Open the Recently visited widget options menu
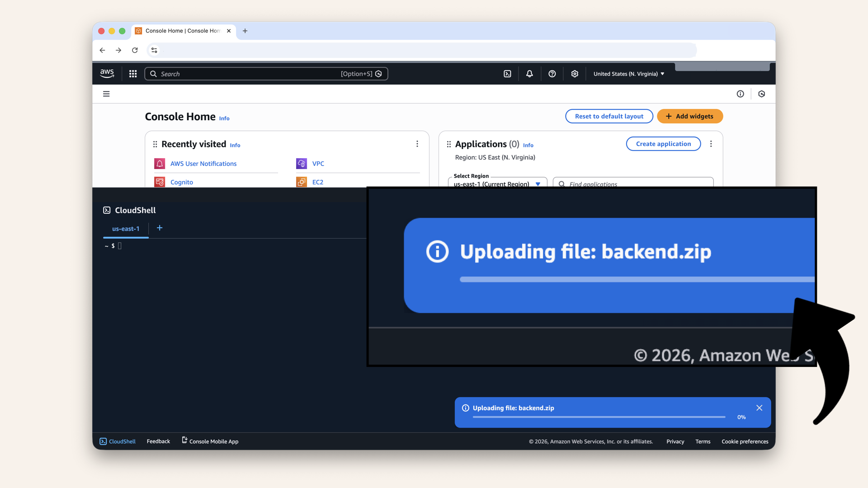Screen dimensions: 868x488 click(417, 144)
